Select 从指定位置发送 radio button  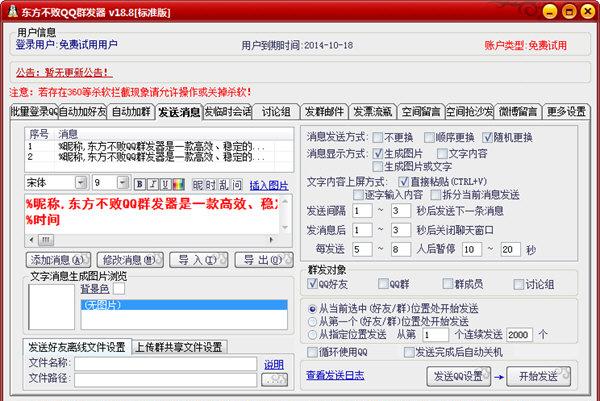[x=314, y=335]
